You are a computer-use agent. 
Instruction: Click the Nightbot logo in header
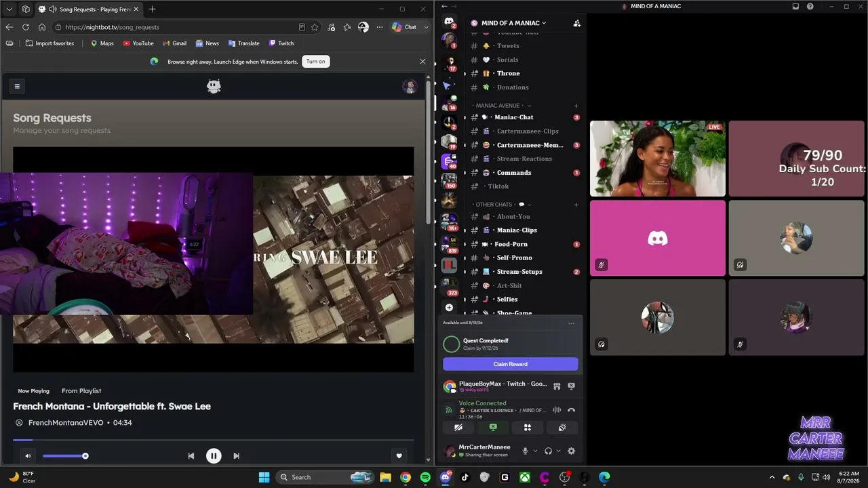pyautogui.click(x=214, y=86)
